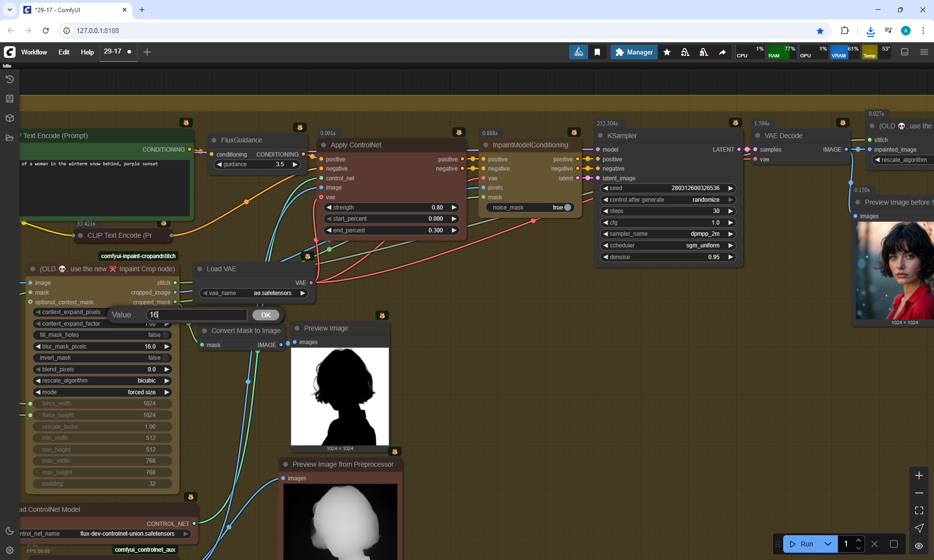Image resolution: width=934 pixels, height=560 pixels.
Task: Click OK in the Value prompt
Action: pos(266,315)
